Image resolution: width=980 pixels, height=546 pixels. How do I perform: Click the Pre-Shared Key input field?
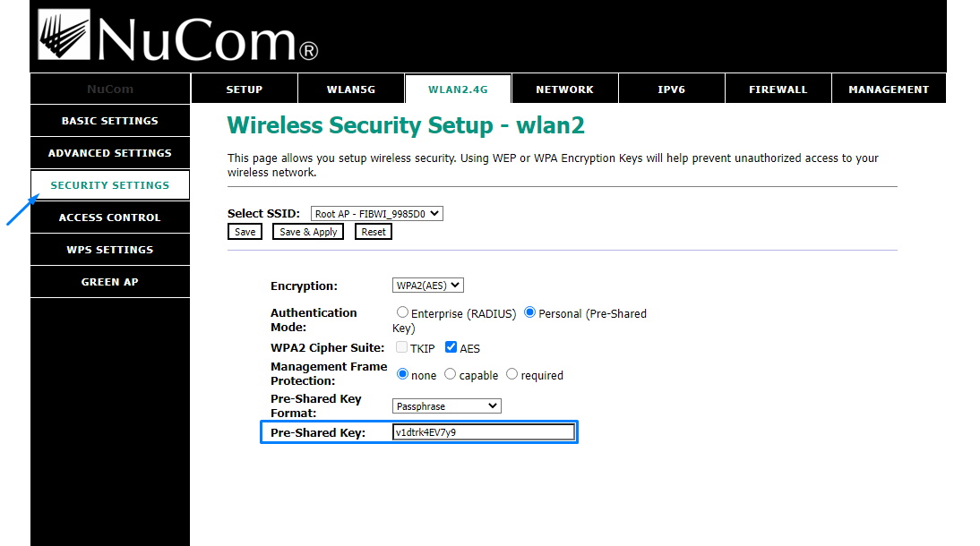[484, 431]
